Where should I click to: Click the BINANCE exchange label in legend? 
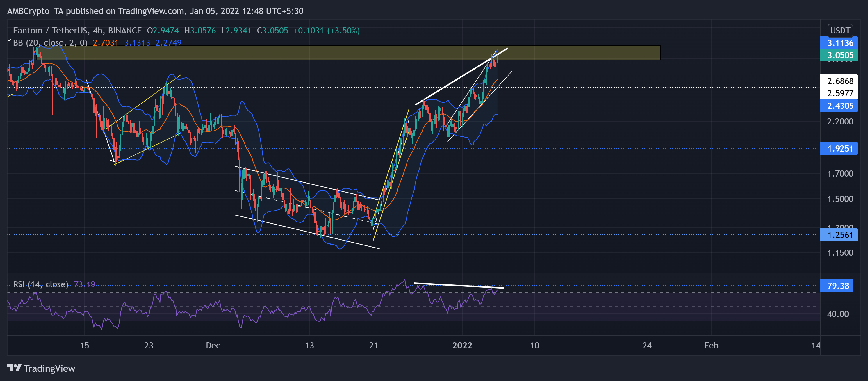(x=125, y=31)
